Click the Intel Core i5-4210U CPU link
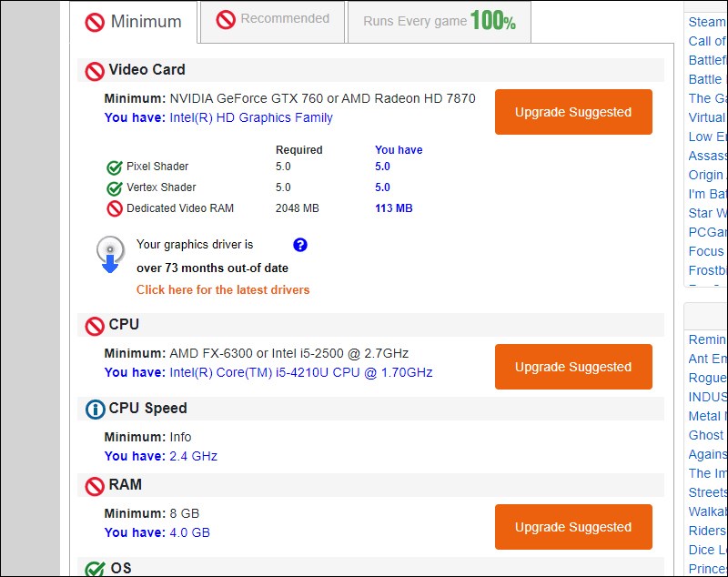 [x=300, y=372]
